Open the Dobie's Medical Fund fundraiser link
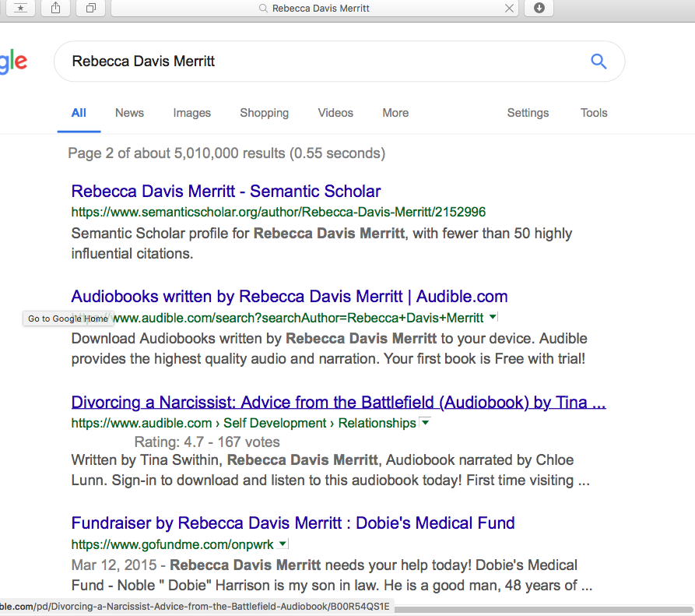The width and height of the screenshot is (695, 616). pos(293,523)
